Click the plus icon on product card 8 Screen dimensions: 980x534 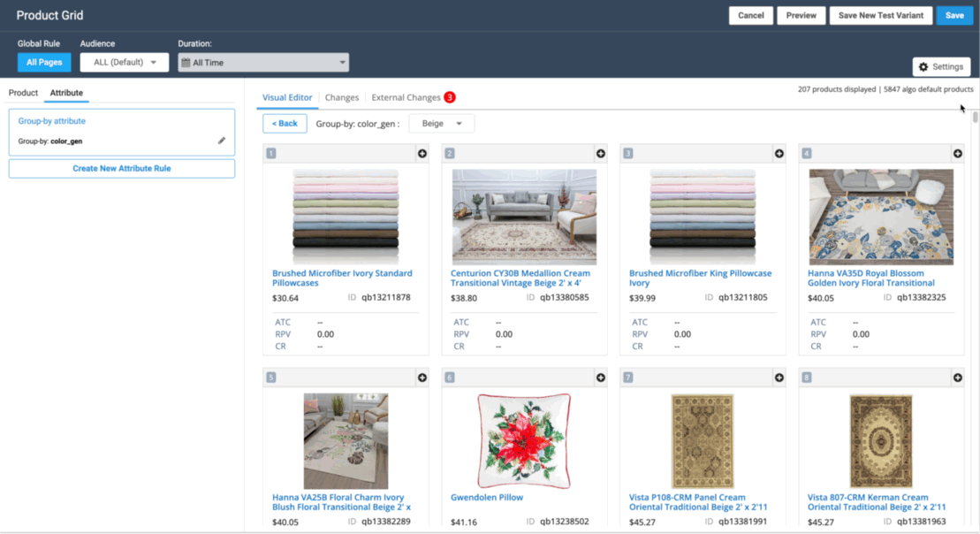pyautogui.click(x=958, y=377)
